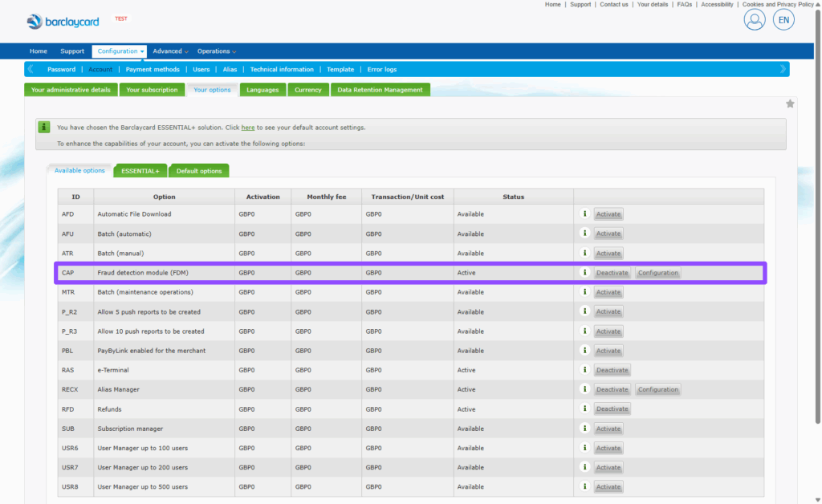
Task: Expand the Operations menu
Action: point(217,51)
